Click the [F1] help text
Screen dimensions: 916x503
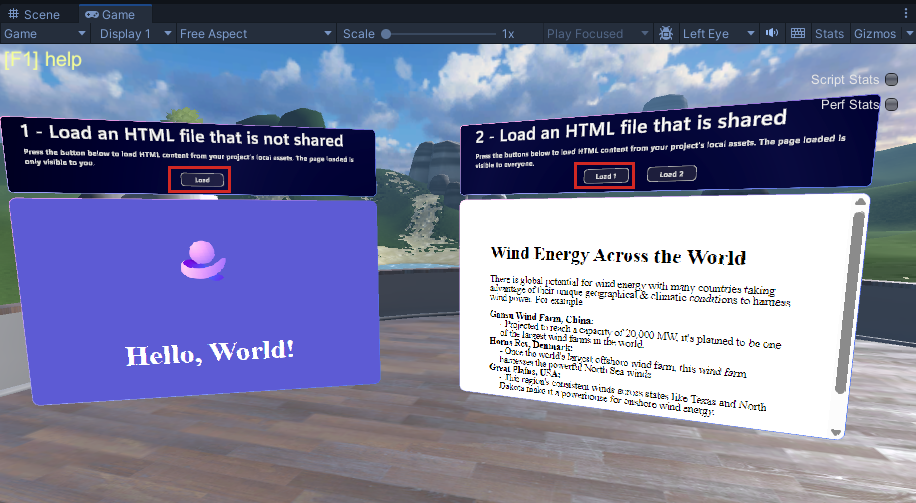(43, 60)
